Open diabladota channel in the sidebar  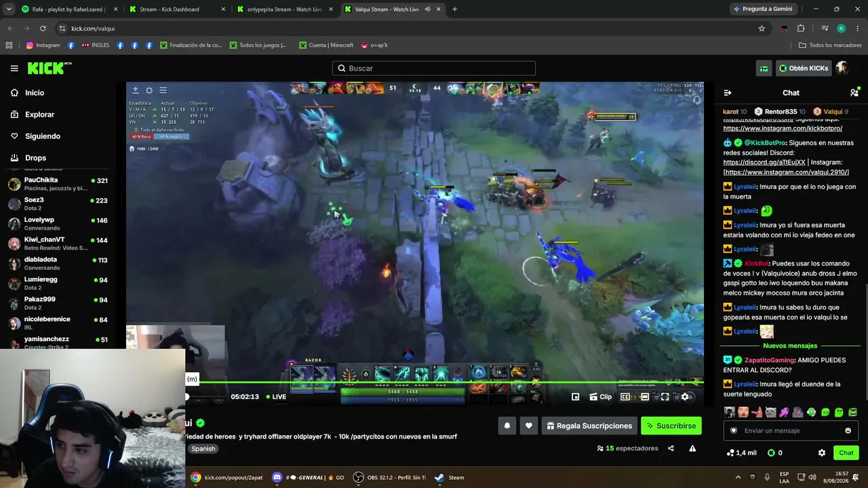tap(58, 263)
